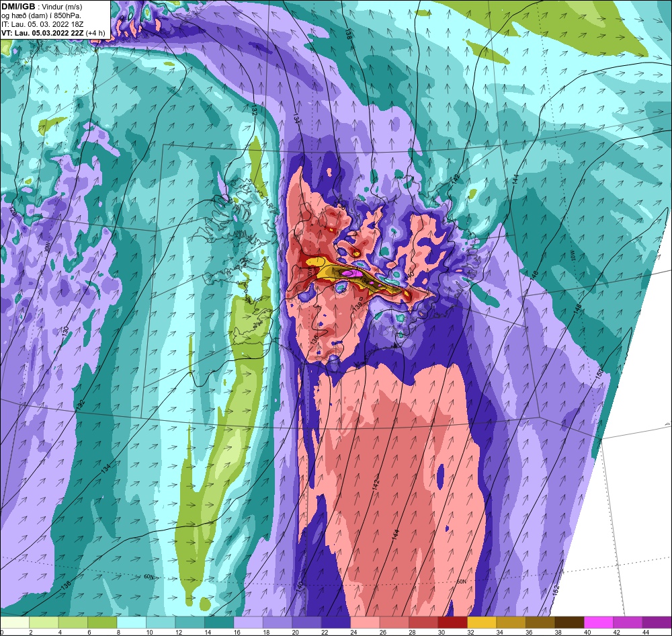Select the 36–38 m/s brown legend swatch
The height and width of the screenshot is (636, 672).
click(x=540, y=623)
